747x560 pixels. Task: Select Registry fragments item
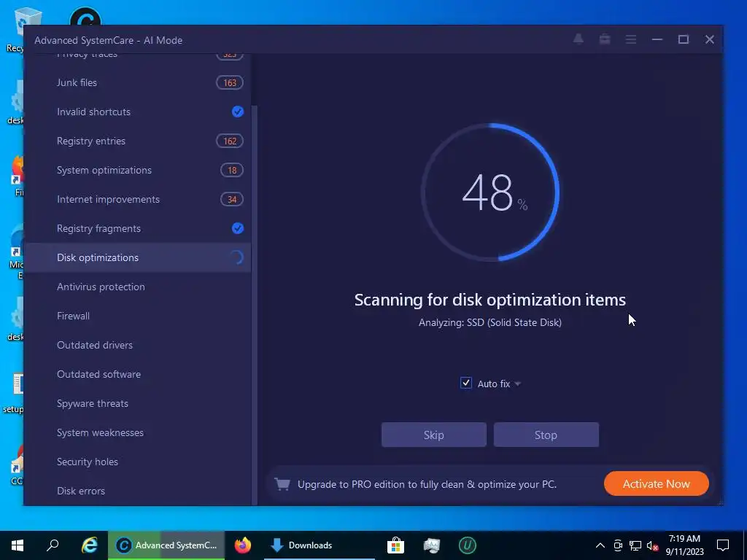point(137,228)
